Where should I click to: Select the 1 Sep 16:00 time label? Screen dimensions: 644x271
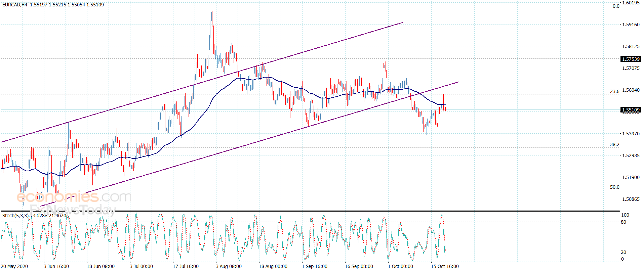315,266
